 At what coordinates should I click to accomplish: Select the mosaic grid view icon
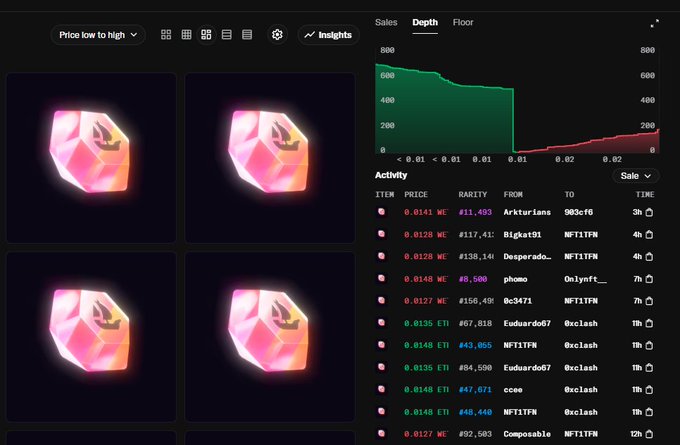pyautogui.click(x=206, y=35)
